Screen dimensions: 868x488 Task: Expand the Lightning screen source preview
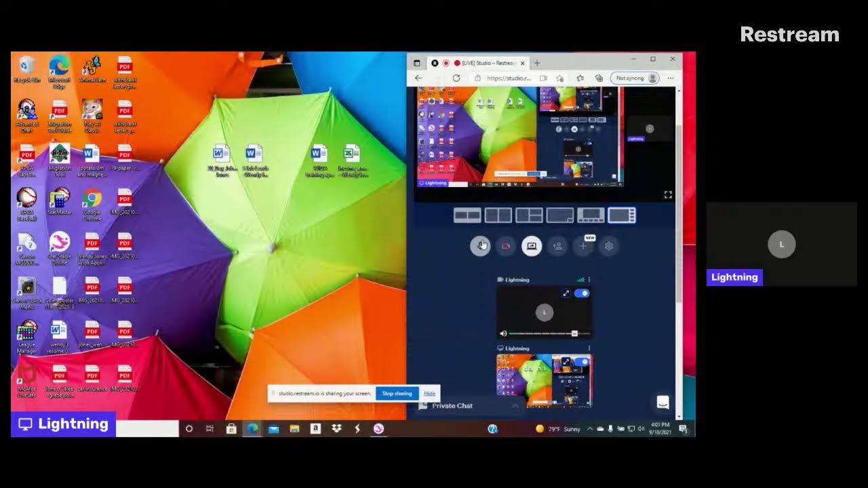[566, 362]
